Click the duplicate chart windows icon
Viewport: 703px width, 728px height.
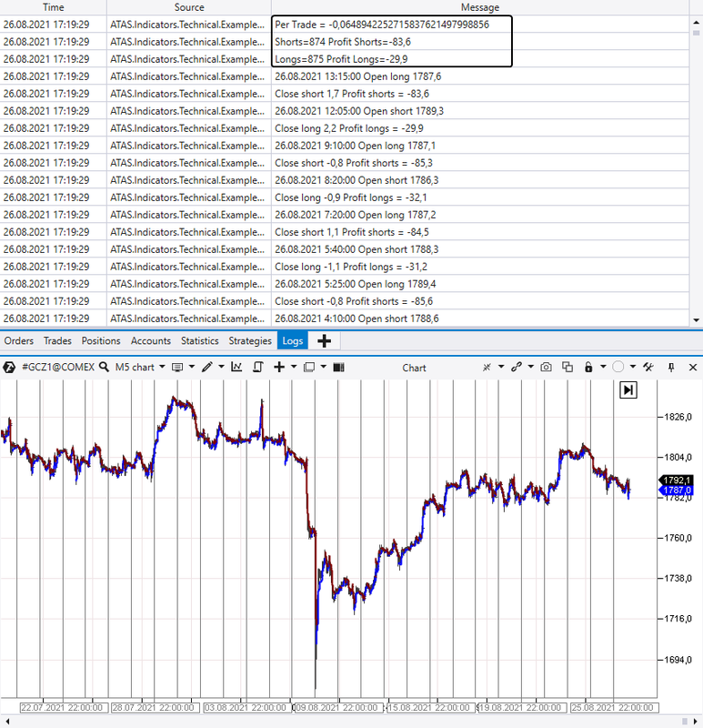(567, 368)
